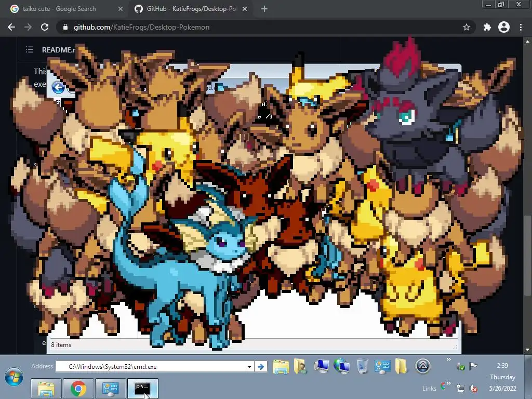Go back in Chrome
The width and height of the screenshot is (532, 399).
tap(11, 27)
